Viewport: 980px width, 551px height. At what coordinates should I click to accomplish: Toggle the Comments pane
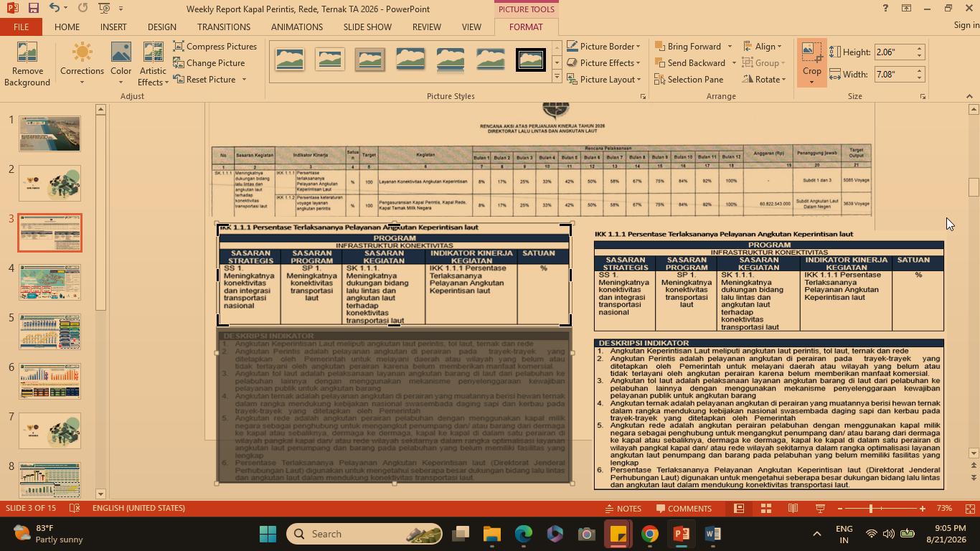pos(682,508)
